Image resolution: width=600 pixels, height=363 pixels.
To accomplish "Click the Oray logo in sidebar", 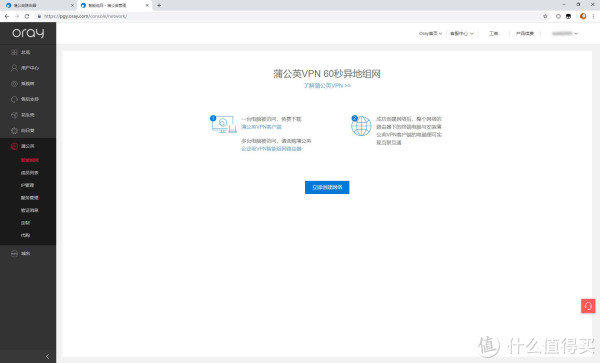I will 28,33.
